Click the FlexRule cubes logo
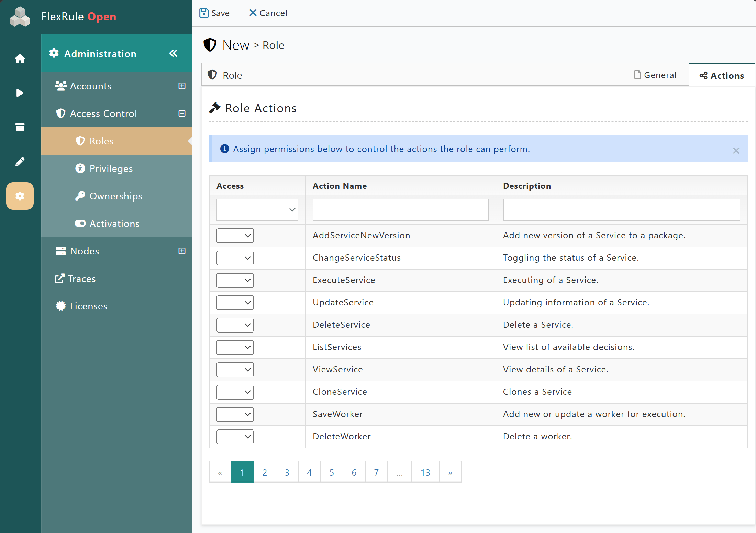The width and height of the screenshot is (756, 533). tap(20, 17)
